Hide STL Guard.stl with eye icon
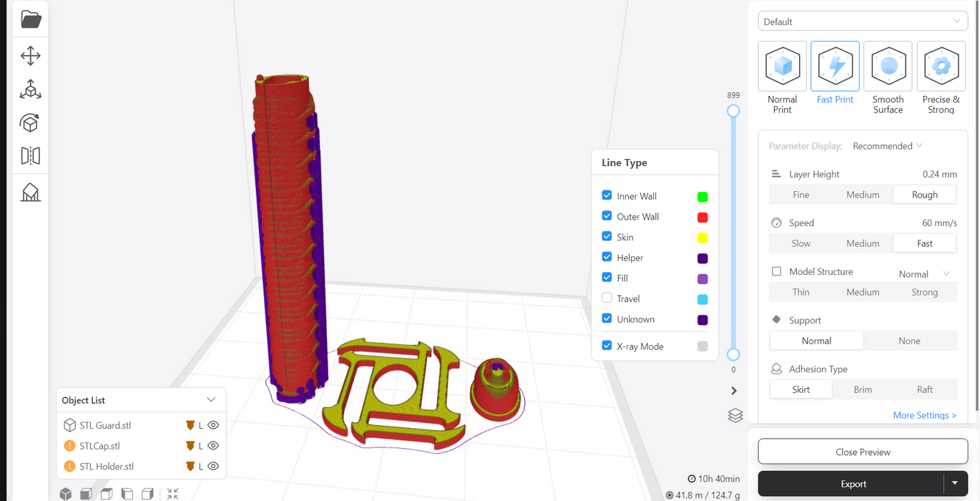Image resolution: width=980 pixels, height=501 pixels. pos(213,425)
